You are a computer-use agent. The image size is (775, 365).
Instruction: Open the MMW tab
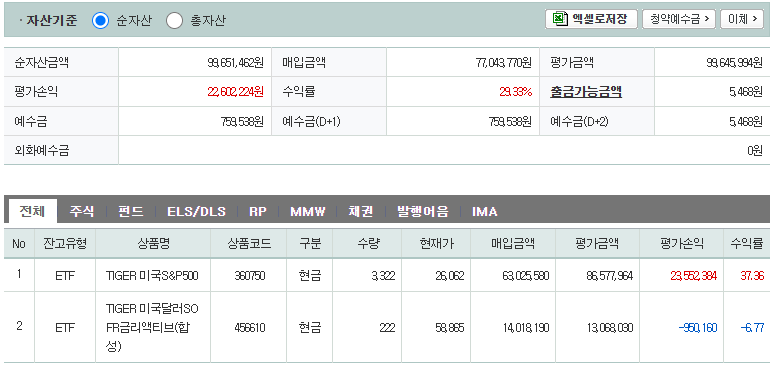tap(307, 212)
